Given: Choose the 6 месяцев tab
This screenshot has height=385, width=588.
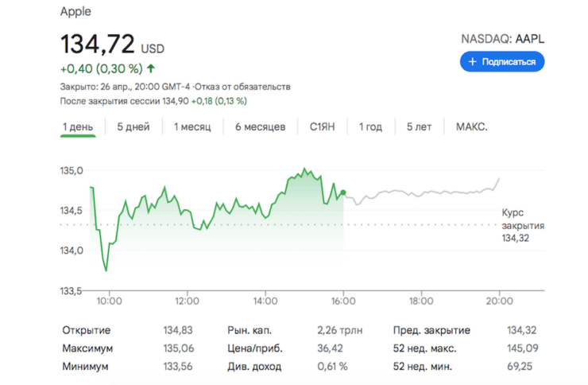Looking at the screenshot, I should tap(261, 126).
